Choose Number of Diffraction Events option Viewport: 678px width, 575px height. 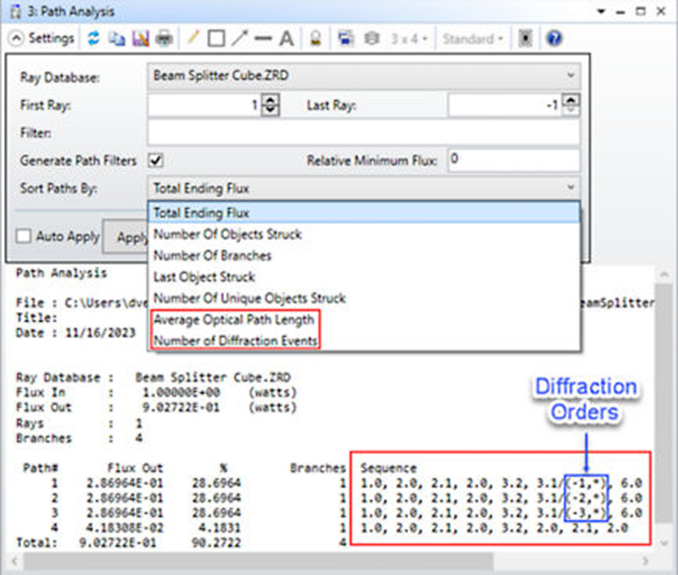click(x=364, y=341)
